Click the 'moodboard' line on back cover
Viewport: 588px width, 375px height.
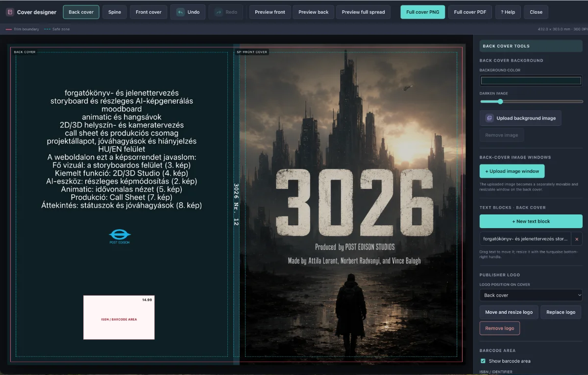point(122,109)
